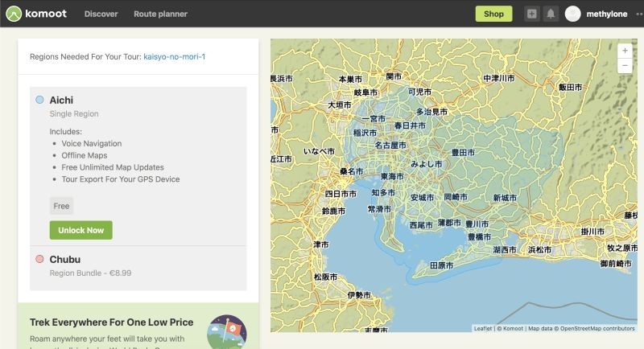644x349 pixels.
Task: Click the flag globe illustration
Action: click(x=227, y=332)
